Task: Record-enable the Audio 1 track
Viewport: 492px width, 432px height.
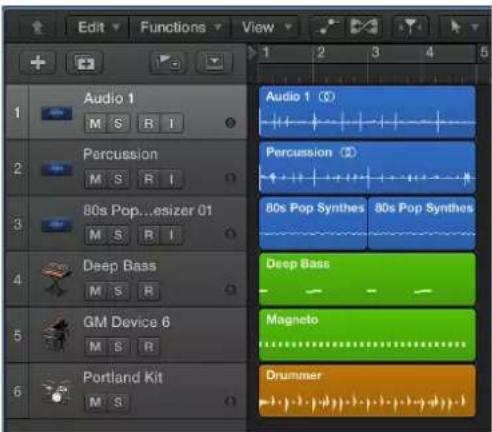Action: point(149,124)
